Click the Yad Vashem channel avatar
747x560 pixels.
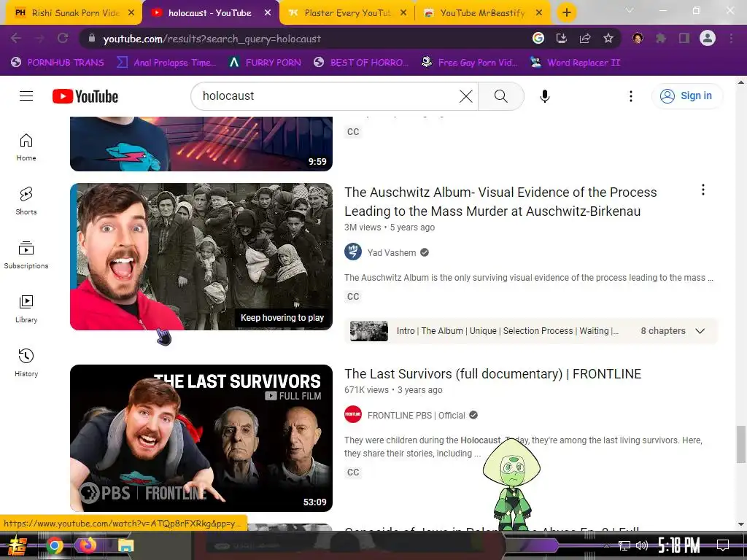[x=353, y=252]
